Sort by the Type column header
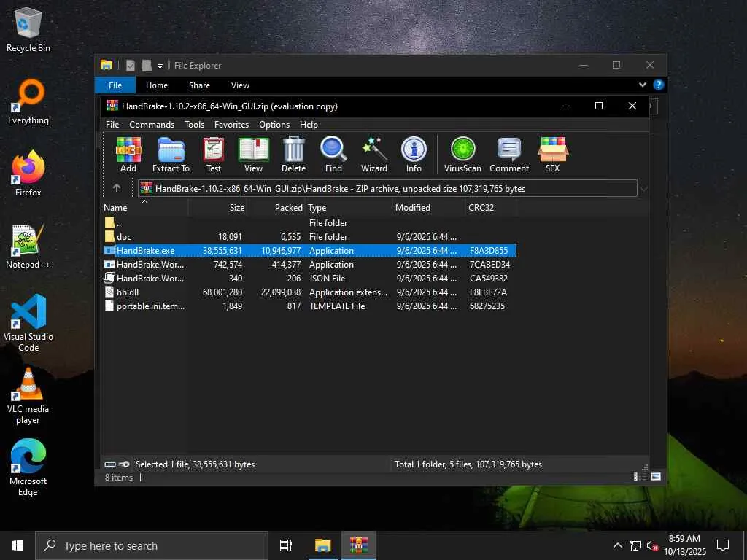This screenshot has width=747, height=560. coord(348,208)
